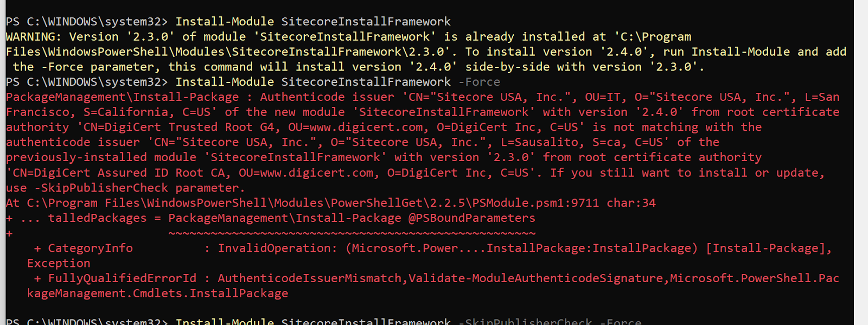Click the right-side vertical scrollbar track
Viewport: 868px width, 325px height.
860,163
